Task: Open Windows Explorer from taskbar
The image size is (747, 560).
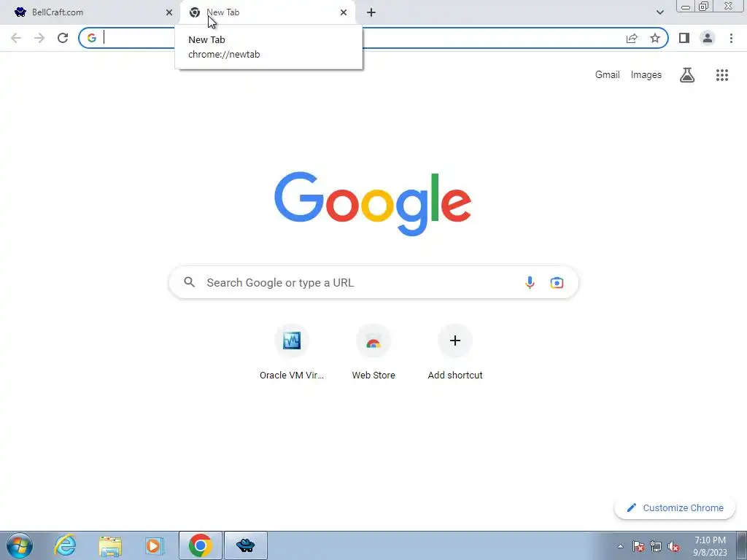Action: coord(110,545)
